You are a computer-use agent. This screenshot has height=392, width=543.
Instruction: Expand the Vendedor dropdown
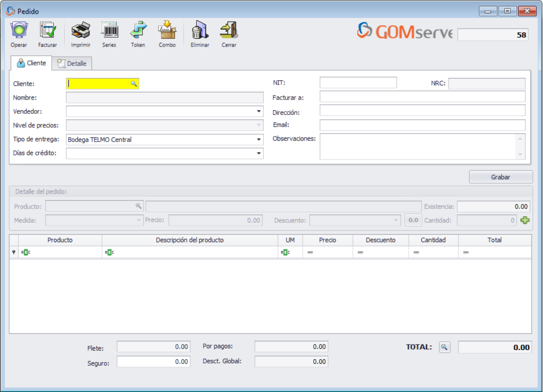click(259, 112)
